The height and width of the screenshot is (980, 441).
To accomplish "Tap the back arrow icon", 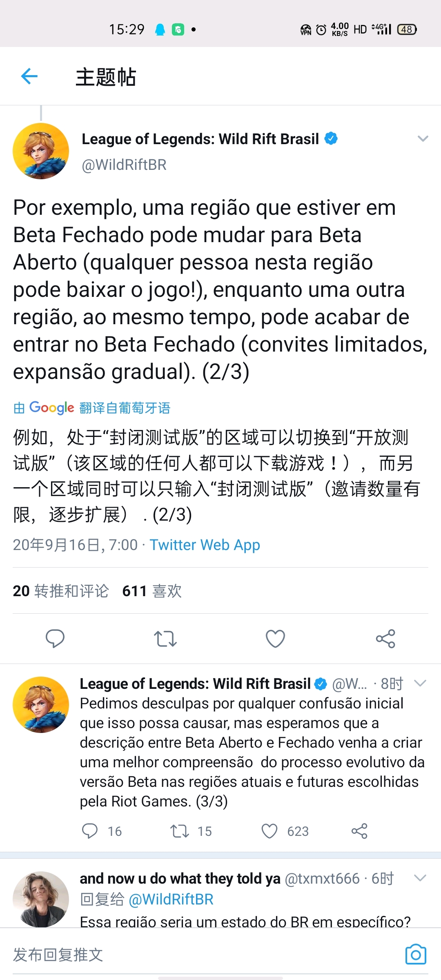I will pyautogui.click(x=29, y=76).
